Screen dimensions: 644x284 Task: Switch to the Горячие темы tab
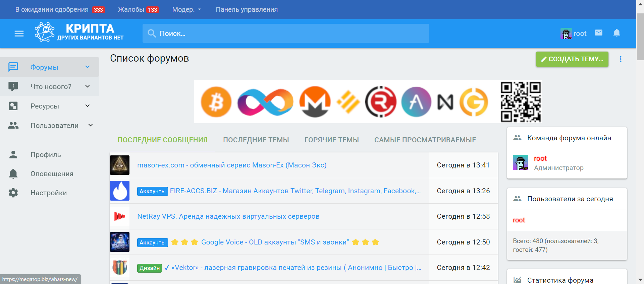pos(331,140)
